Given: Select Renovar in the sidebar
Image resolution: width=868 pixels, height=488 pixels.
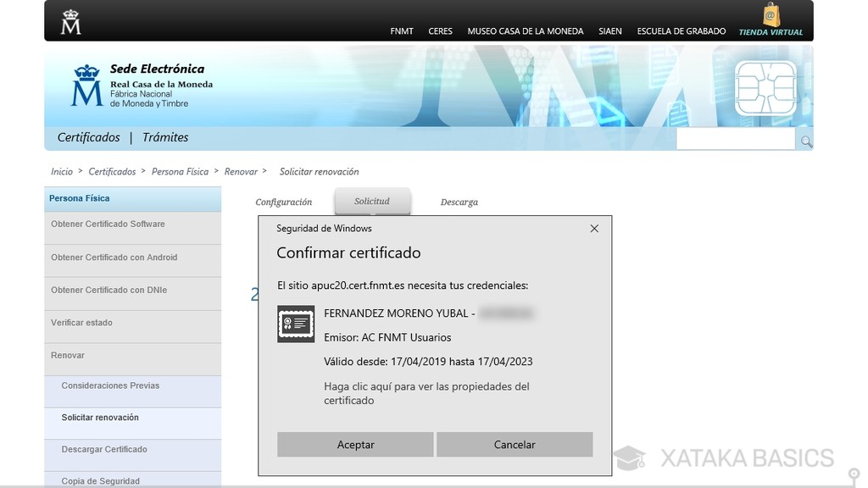Looking at the screenshot, I should click(x=67, y=355).
